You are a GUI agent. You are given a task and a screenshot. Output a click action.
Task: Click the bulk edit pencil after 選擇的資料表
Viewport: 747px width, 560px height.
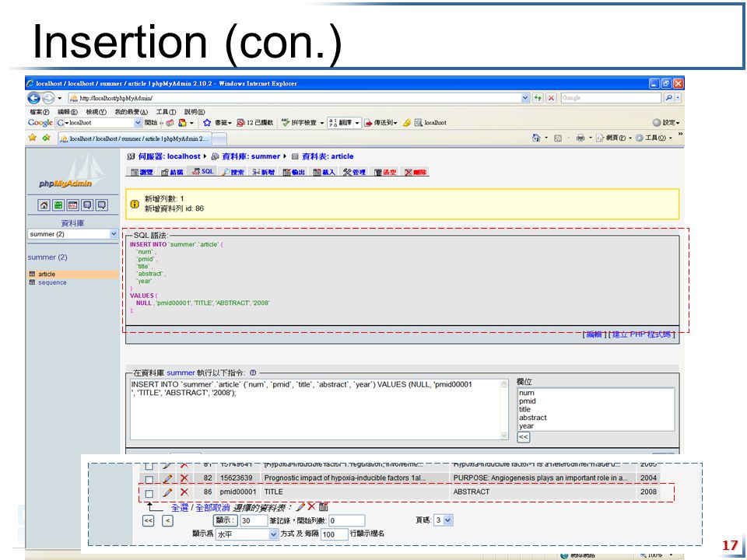click(x=300, y=506)
